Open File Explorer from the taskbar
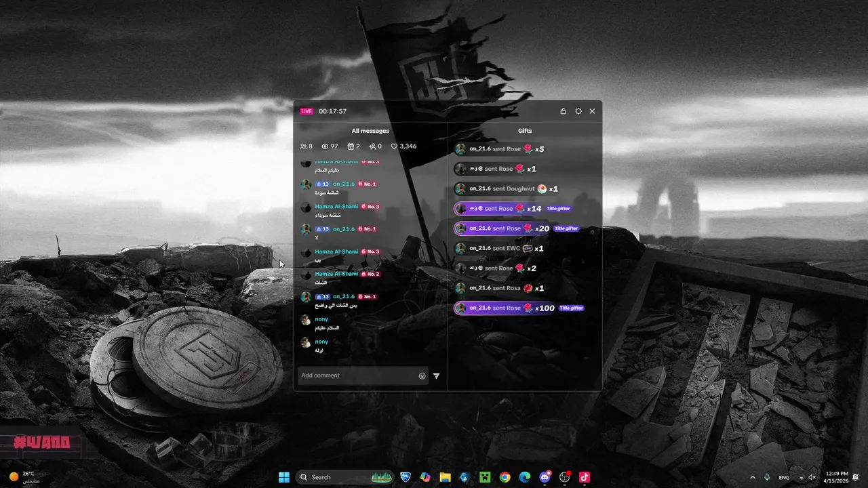This screenshot has width=868, height=488. point(445,477)
